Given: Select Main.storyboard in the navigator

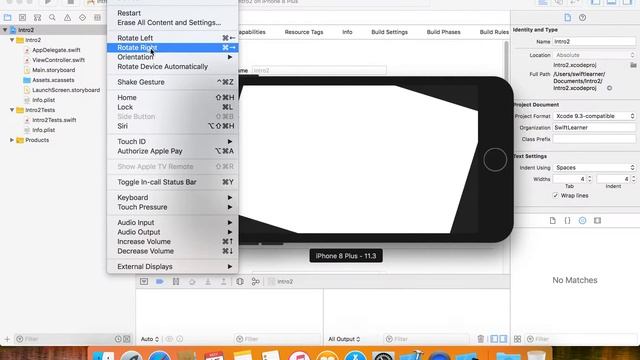Looking at the screenshot, I should pyautogui.click(x=53, y=70).
